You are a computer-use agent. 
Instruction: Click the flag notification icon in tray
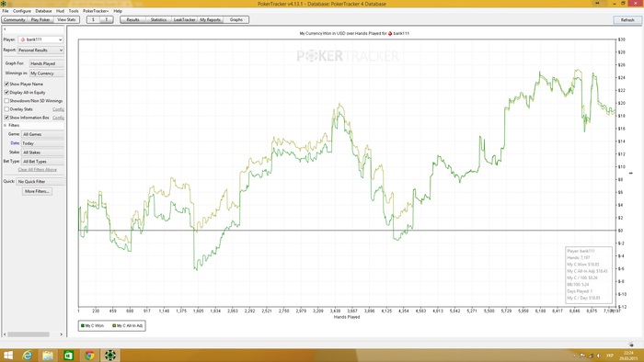pyautogui.click(x=582, y=356)
